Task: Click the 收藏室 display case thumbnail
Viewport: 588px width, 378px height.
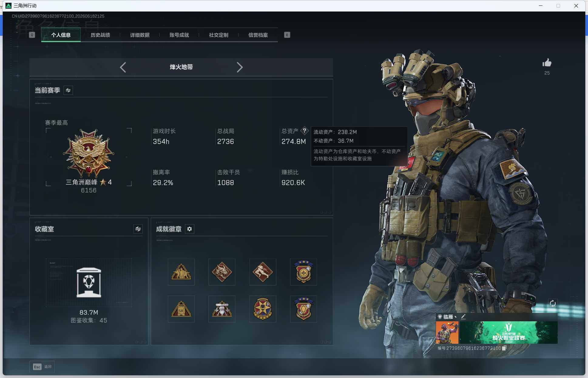Action: pos(89,283)
